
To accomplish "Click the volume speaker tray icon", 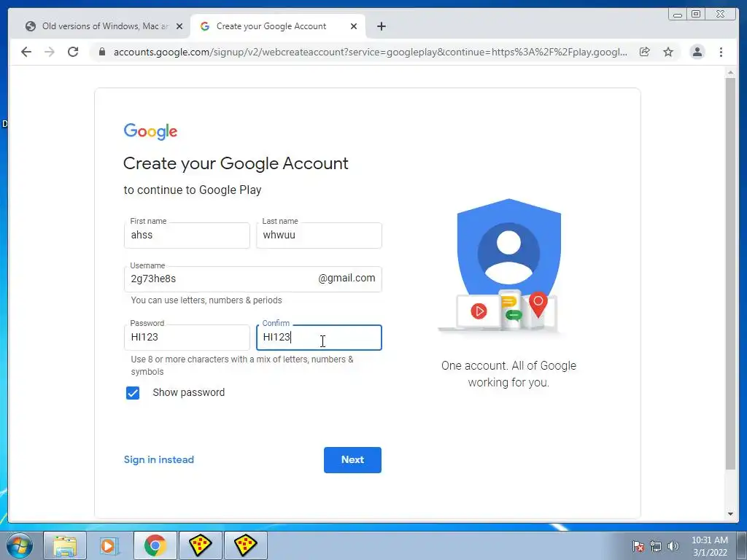I will 673,546.
